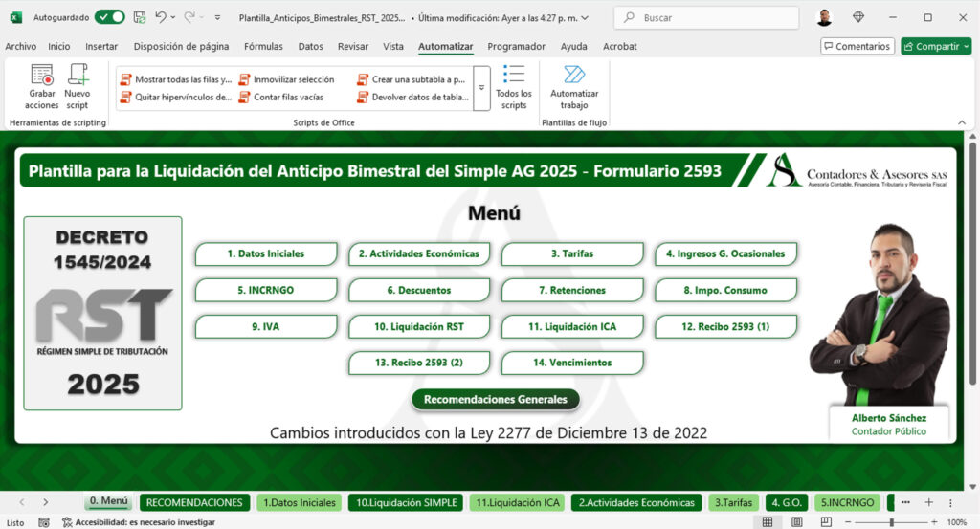Viewport: 980px width, 529px height.
Task: Open the Fórmulas ribbon tab
Action: coord(263,46)
